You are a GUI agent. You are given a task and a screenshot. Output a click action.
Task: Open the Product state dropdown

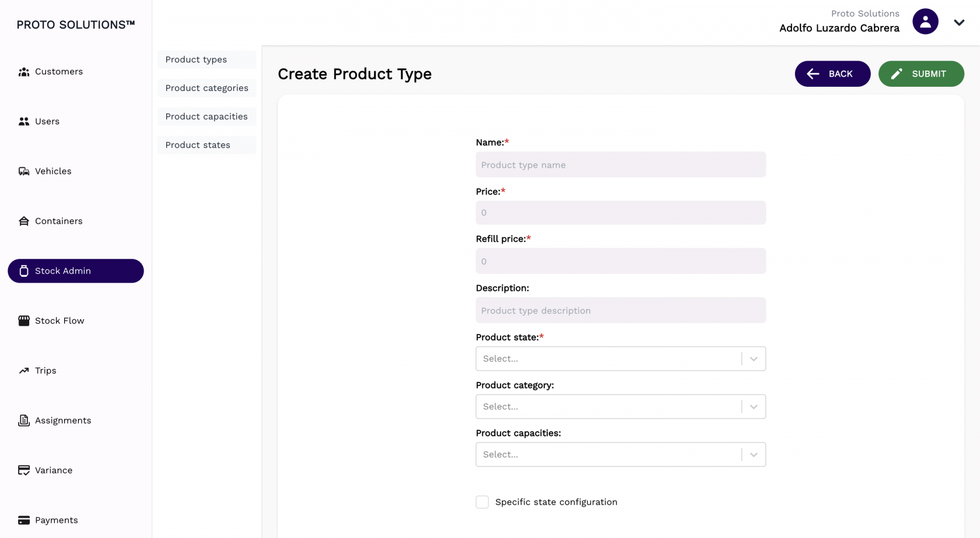tap(621, 358)
